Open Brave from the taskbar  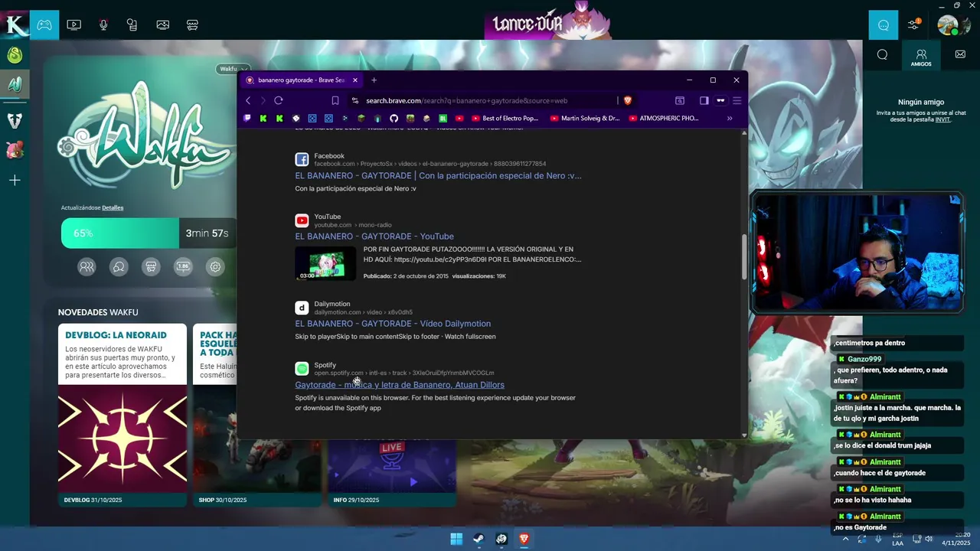(x=524, y=539)
